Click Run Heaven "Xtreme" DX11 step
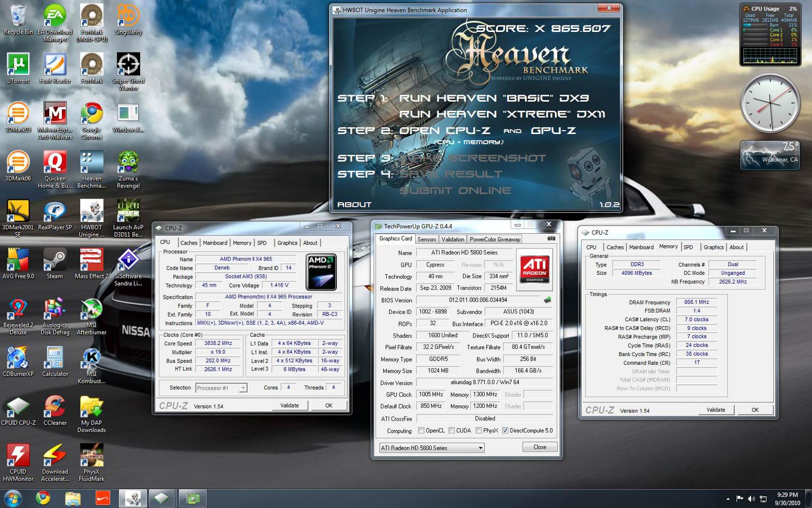Viewport: 812px width, 508px height. tap(502, 114)
